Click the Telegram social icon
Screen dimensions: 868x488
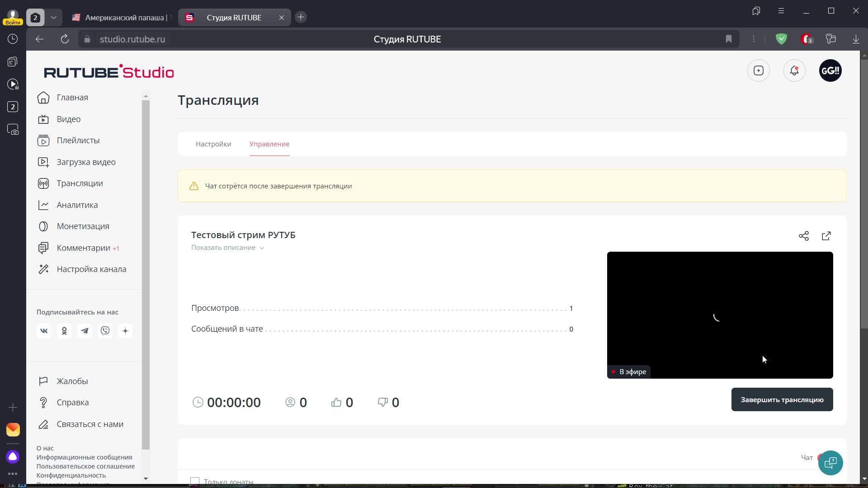point(85,331)
